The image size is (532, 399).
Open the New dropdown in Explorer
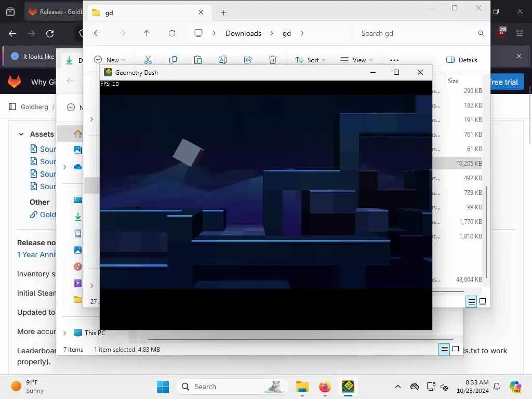pos(110,60)
